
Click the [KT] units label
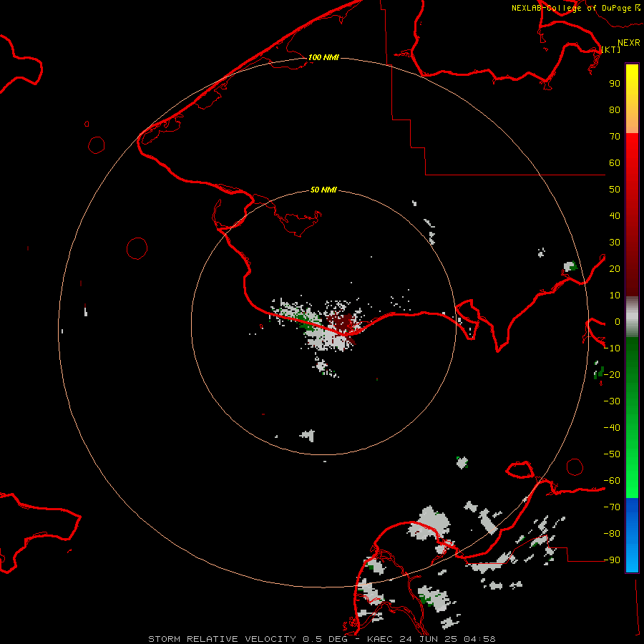coord(611,49)
